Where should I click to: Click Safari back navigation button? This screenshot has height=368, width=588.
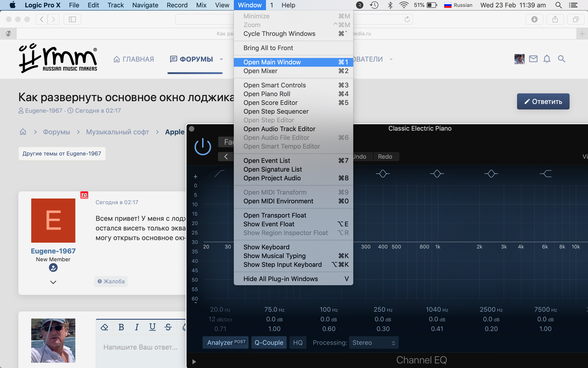[x=42, y=19]
